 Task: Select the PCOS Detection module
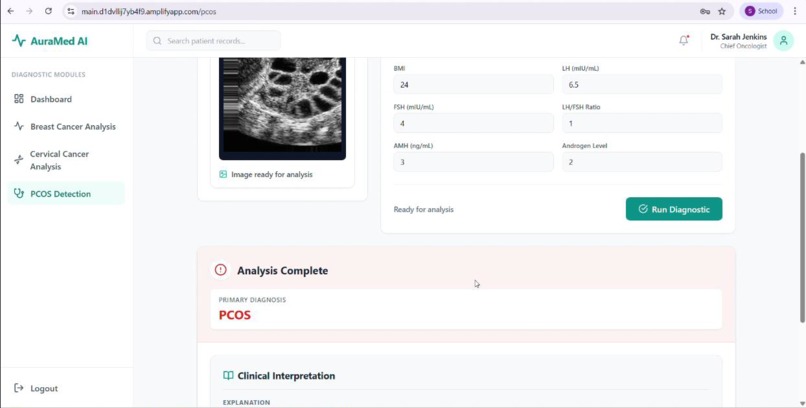coord(66,193)
